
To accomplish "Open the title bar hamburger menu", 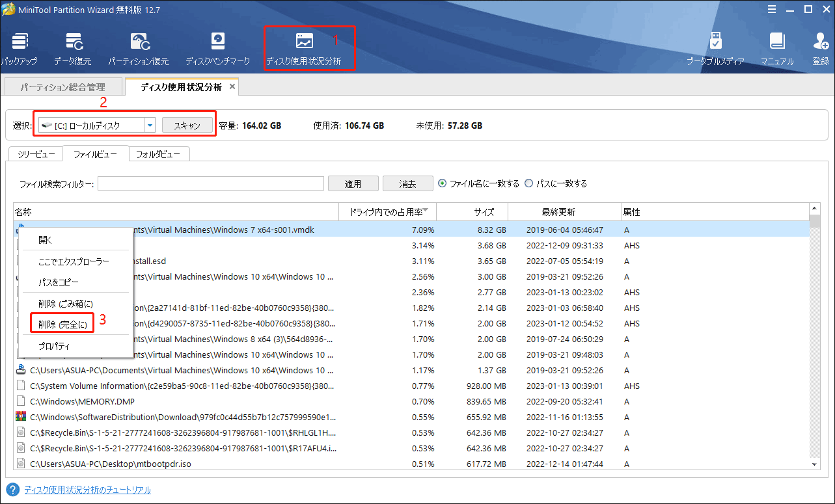I will pos(772,9).
